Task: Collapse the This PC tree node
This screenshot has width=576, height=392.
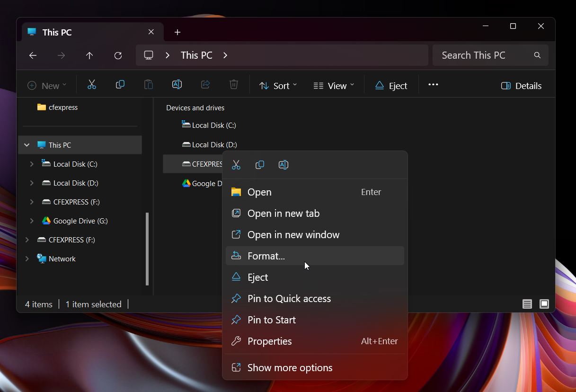Action: 27,145
